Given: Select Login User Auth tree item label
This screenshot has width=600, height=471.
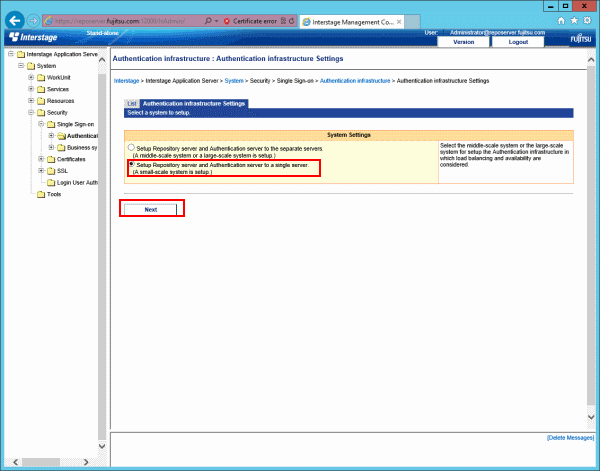Looking at the screenshot, I should pyautogui.click(x=77, y=183).
